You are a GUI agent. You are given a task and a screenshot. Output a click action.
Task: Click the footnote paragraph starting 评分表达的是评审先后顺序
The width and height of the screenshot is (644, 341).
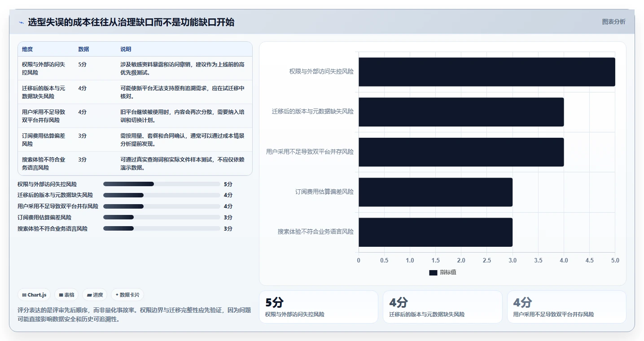pyautogui.click(x=134, y=315)
